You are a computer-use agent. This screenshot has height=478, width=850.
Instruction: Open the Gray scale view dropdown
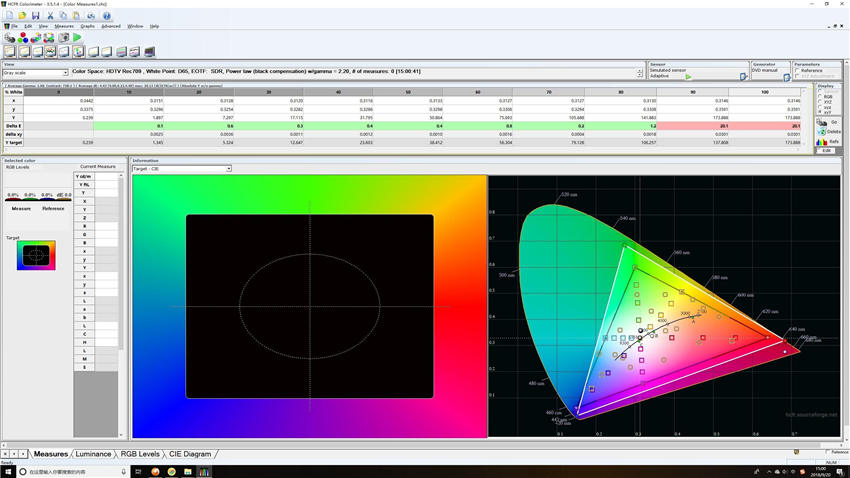click(x=64, y=73)
